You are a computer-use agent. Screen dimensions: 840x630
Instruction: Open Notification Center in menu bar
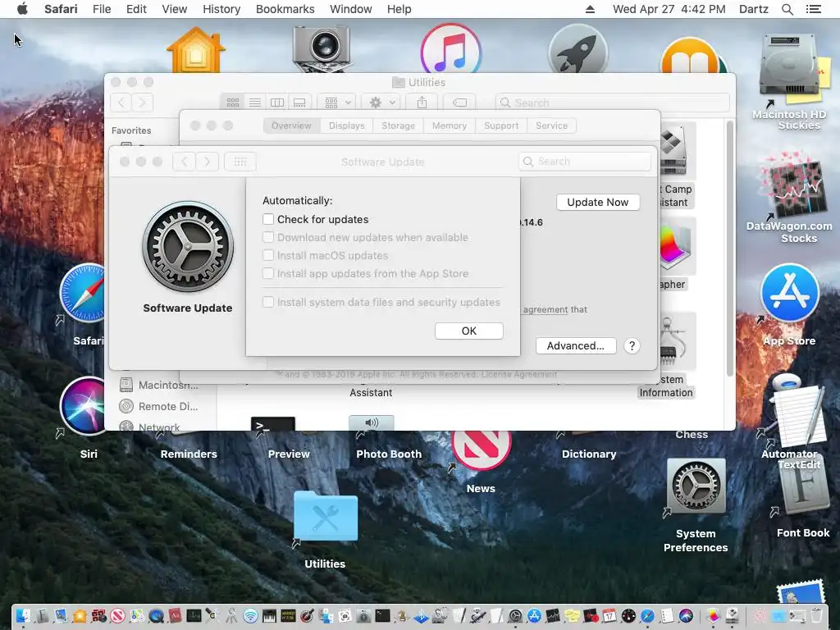(x=814, y=9)
